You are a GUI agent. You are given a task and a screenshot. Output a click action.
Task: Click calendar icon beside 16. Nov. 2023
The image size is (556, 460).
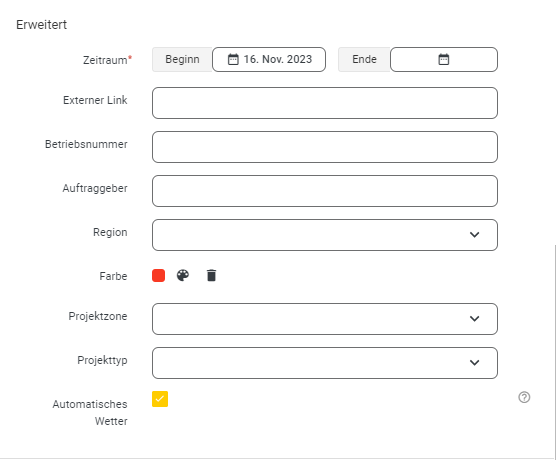pos(233,59)
